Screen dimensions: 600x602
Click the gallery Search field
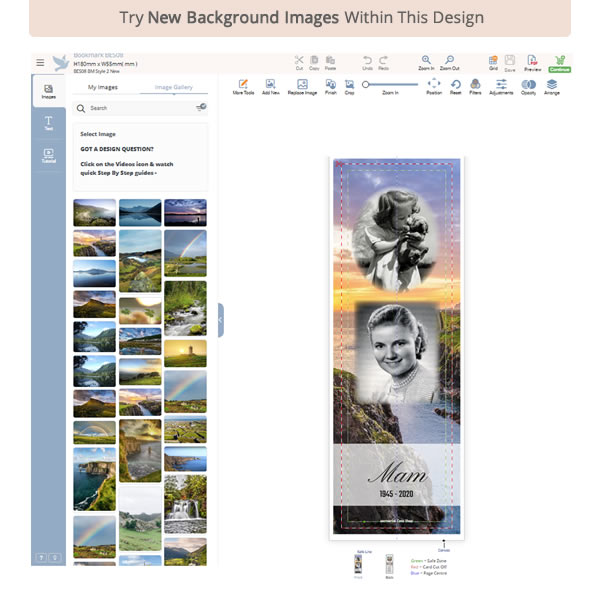pos(140,108)
